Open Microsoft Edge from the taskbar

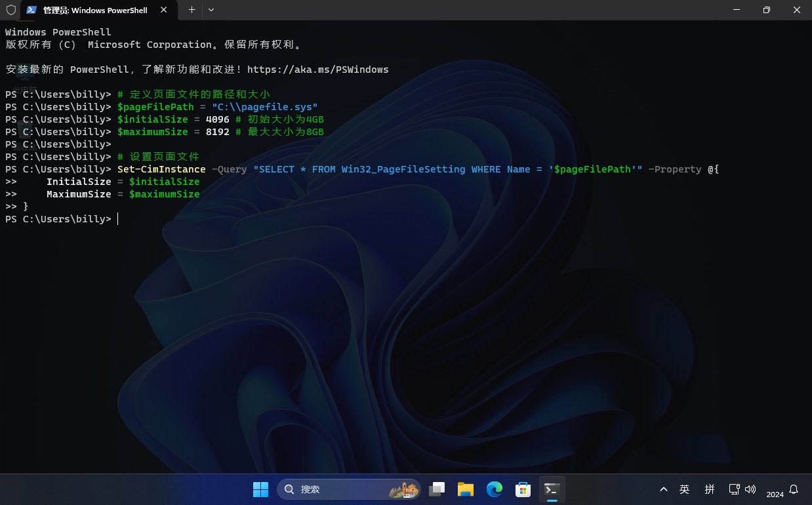point(494,489)
